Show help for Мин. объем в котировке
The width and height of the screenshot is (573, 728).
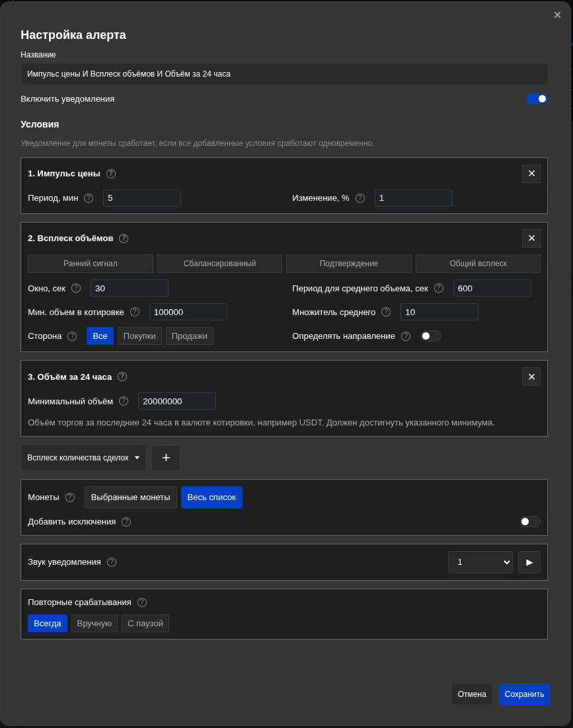[x=135, y=312]
